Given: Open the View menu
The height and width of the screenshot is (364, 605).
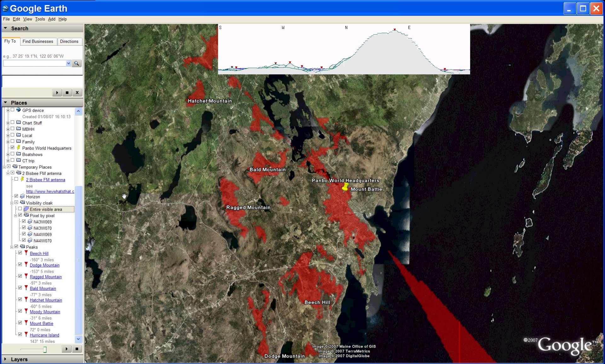Looking at the screenshot, I should tap(28, 19).
